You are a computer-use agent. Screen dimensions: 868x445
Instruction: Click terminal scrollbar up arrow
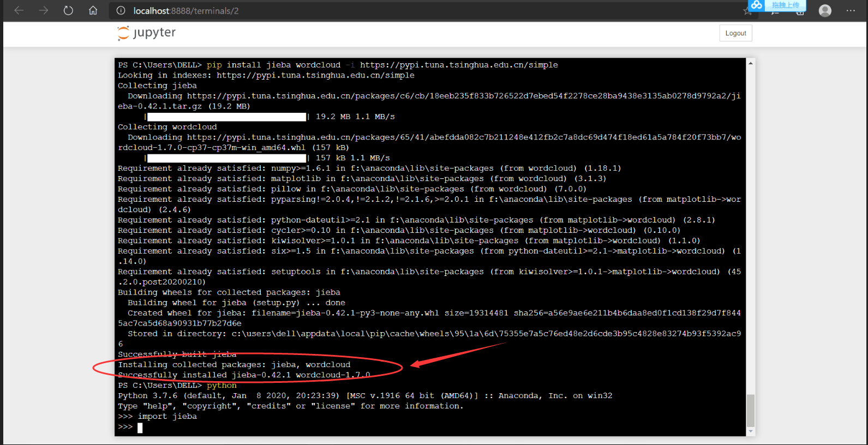point(751,63)
